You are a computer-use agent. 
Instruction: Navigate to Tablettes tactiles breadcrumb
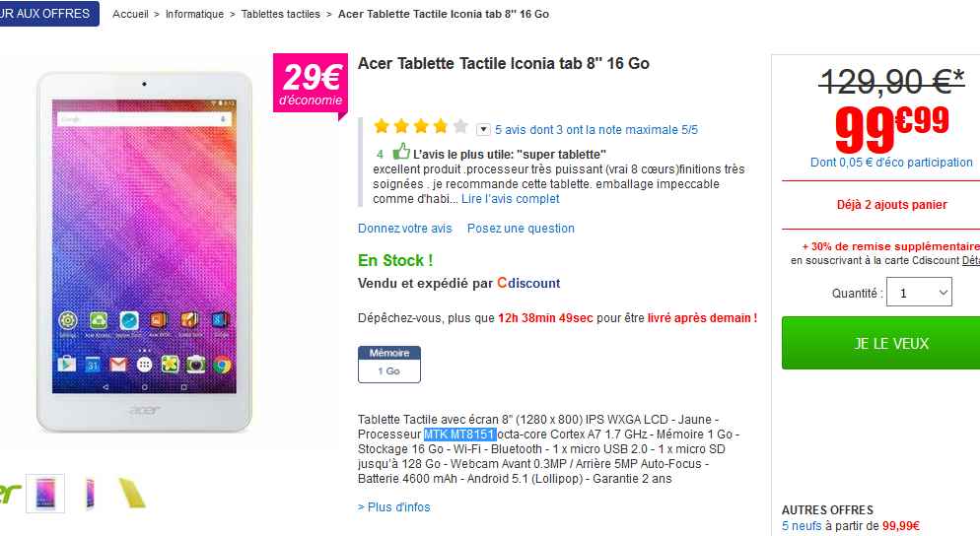click(281, 15)
